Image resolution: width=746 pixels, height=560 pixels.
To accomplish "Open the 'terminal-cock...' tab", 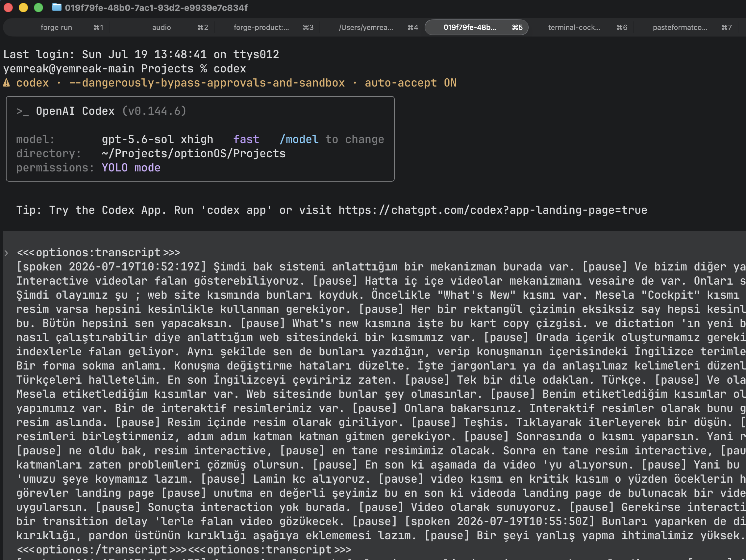I will tap(574, 27).
